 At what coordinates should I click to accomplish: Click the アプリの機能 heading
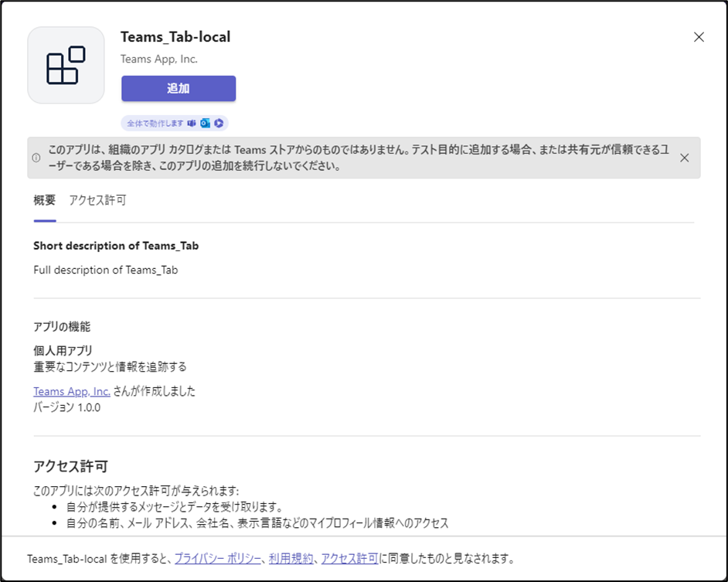(x=62, y=326)
